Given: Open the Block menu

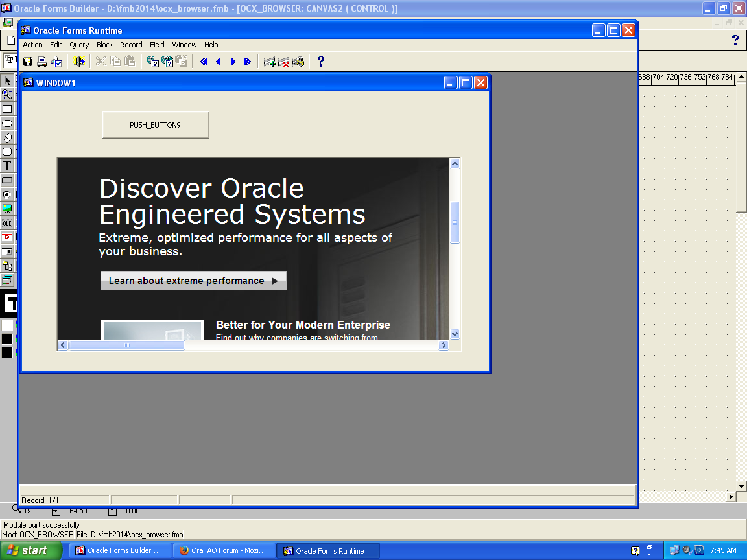Looking at the screenshot, I should click(x=105, y=45).
